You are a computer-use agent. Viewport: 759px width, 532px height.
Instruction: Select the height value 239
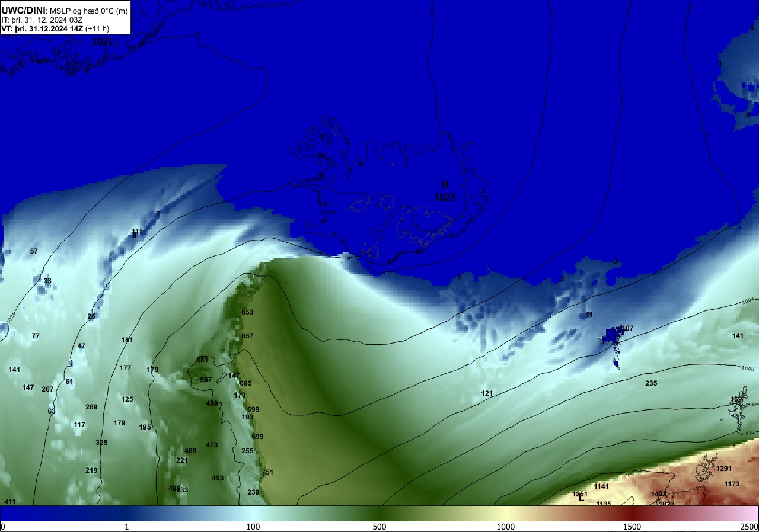tap(253, 492)
